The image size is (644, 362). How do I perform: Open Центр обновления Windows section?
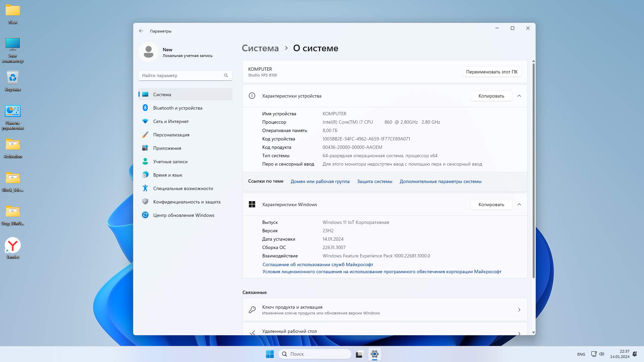tap(183, 215)
